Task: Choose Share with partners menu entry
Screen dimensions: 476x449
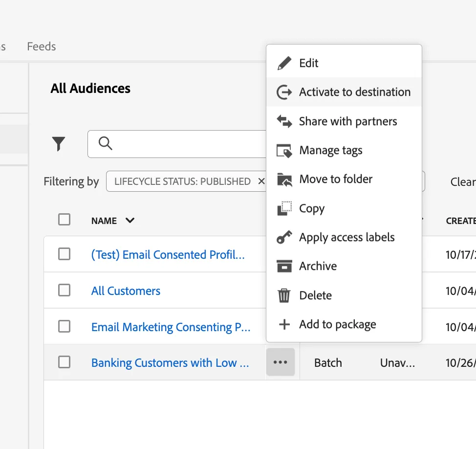Action: pyautogui.click(x=344, y=121)
